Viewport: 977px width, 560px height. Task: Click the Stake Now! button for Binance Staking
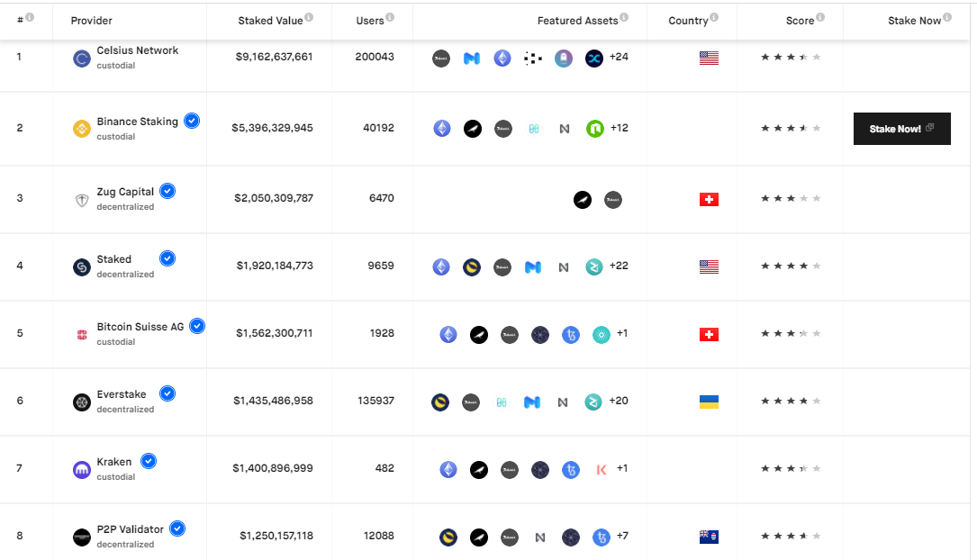(901, 129)
